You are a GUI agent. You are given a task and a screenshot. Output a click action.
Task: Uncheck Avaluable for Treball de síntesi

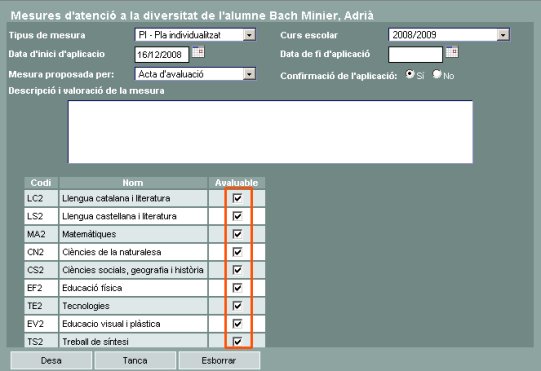tap(237, 341)
